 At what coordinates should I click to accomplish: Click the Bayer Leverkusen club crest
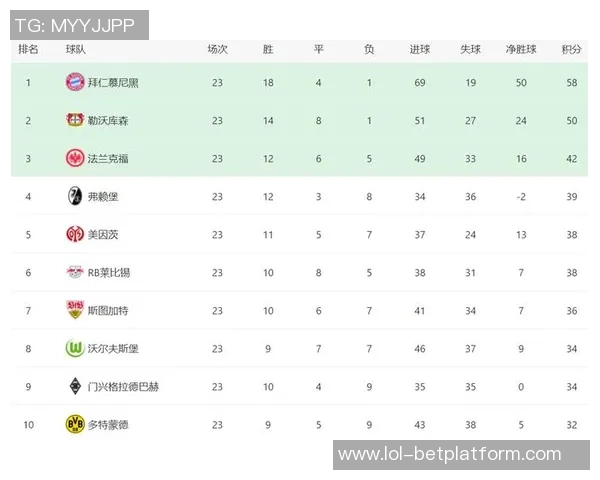(x=74, y=120)
